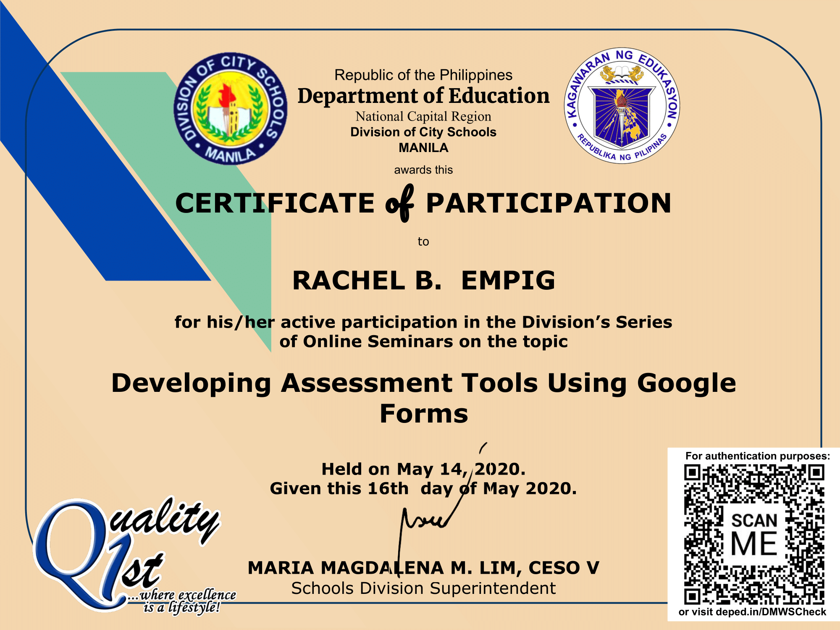Click the Schools Division Superintendent title
The width and height of the screenshot is (840, 630).
click(x=423, y=587)
